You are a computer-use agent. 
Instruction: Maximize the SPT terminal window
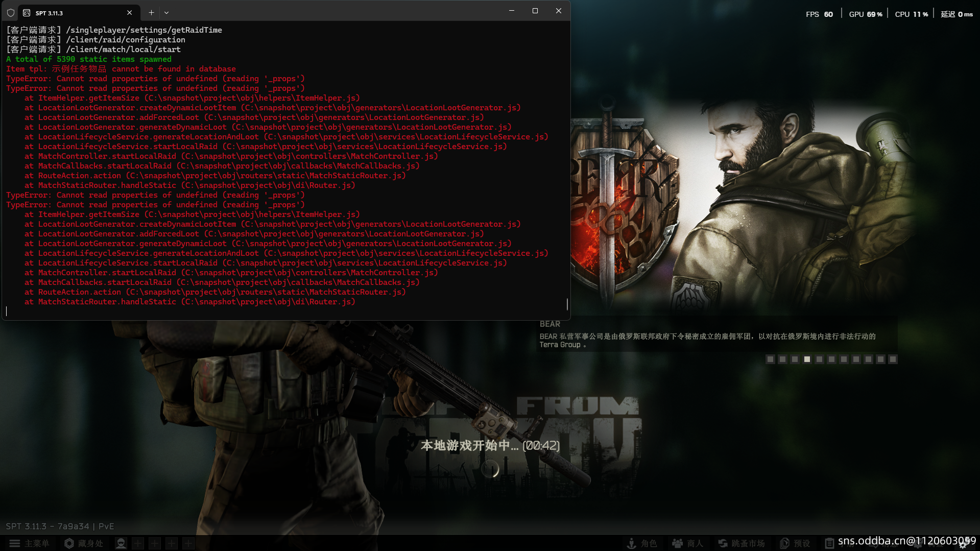[535, 11]
